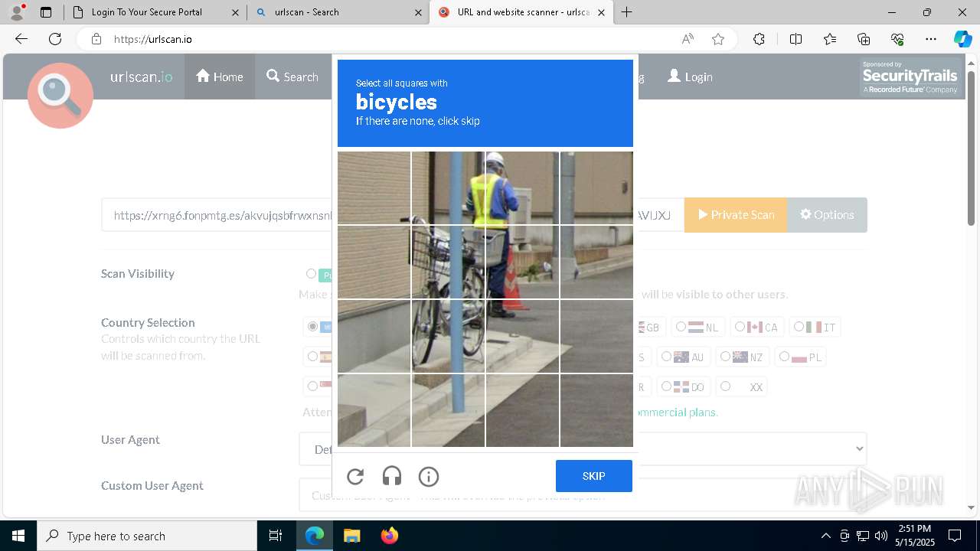This screenshot has width=980, height=551.
Task: Open a new browser tab
Action: tap(627, 12)
